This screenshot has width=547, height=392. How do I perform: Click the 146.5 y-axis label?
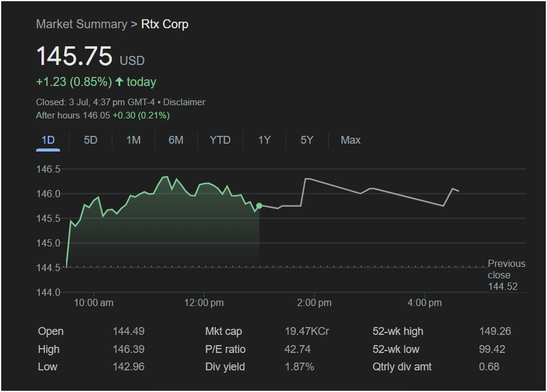click(49, 170)
